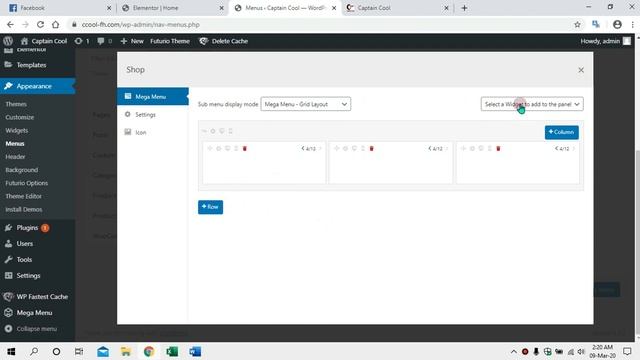Add a new Column to the row
This screenshot has width=640, height=360.
point(562,132)
